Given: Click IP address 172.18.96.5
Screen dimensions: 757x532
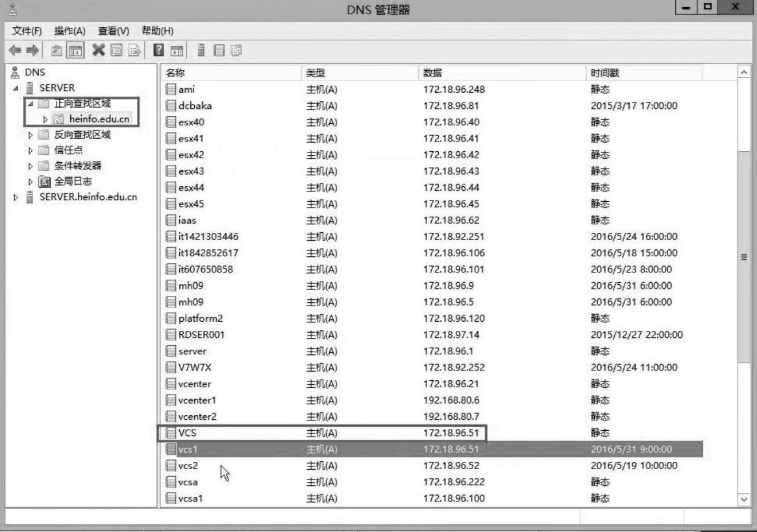Looking at the screenshot, I should click(x=449, y=302).
